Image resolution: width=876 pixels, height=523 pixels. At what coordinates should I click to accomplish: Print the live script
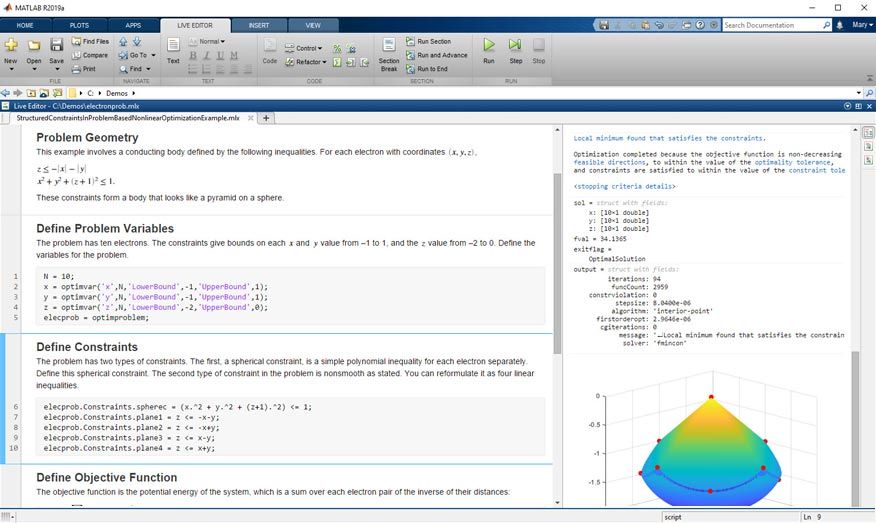pos(84,69)
